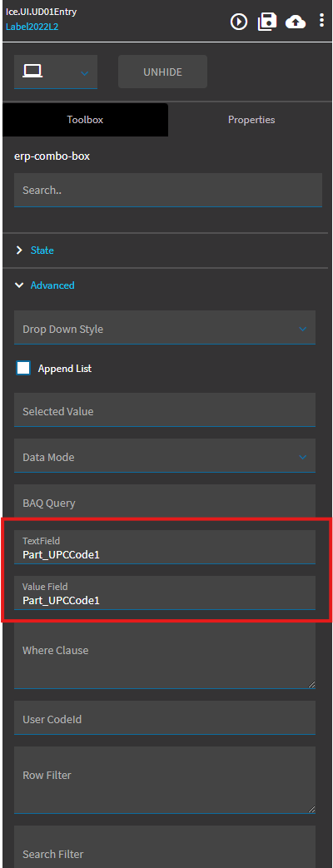The height and width of the screenshot is (868, 333).
Task: Click the Selected Value field
Action: pos(165,410)
